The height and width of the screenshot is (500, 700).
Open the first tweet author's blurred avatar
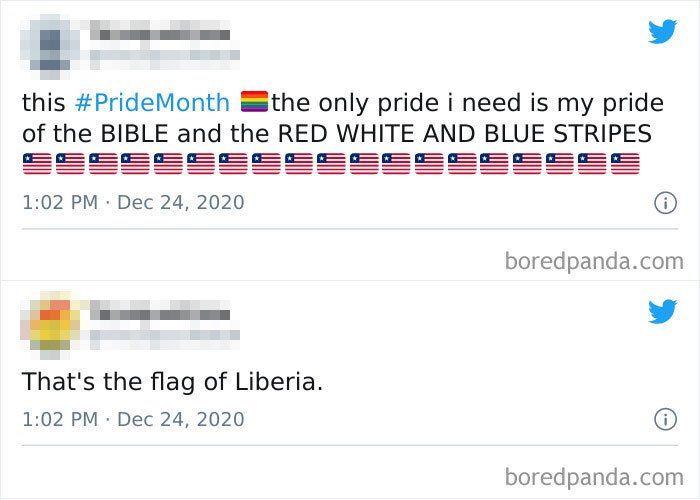click(48, 43)
